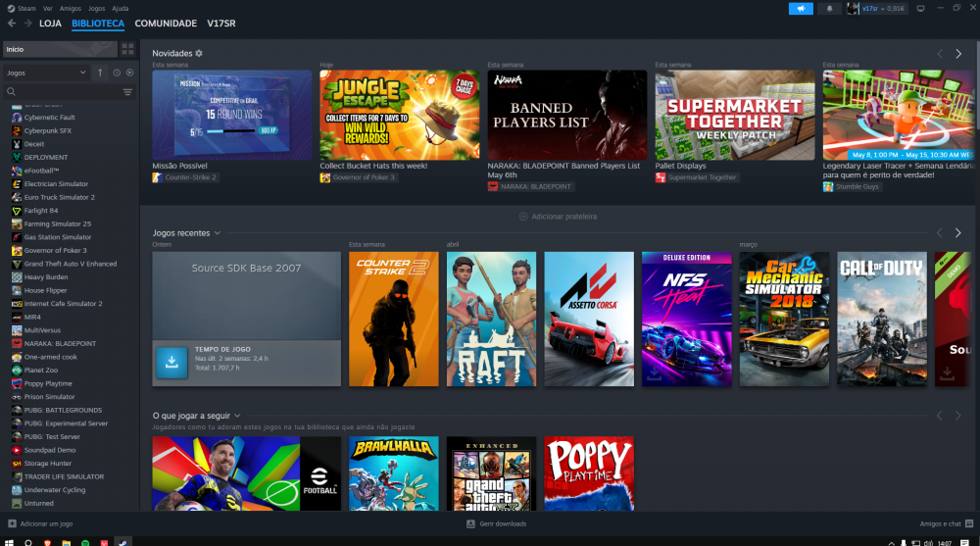Switch library to grid collections view

(127, 48)
